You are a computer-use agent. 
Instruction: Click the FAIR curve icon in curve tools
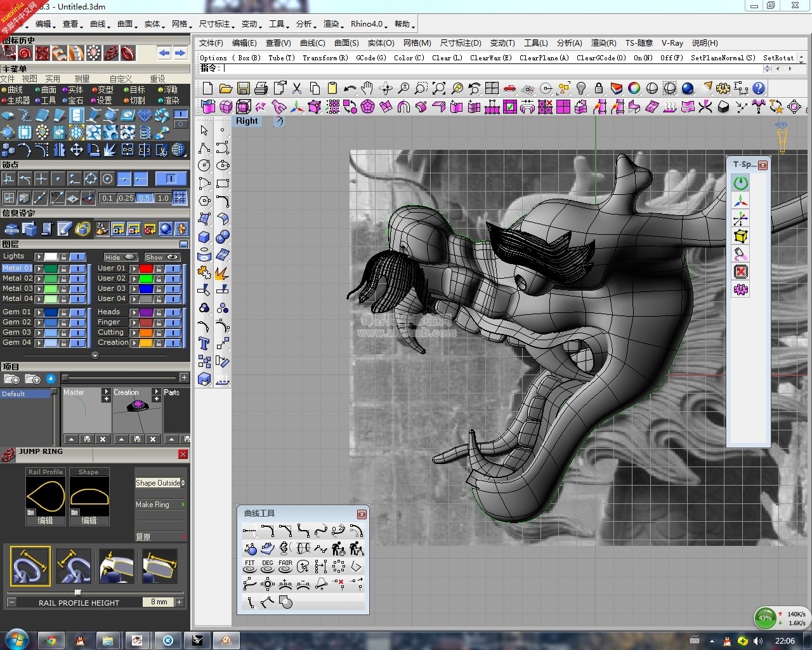pos(285,566)
